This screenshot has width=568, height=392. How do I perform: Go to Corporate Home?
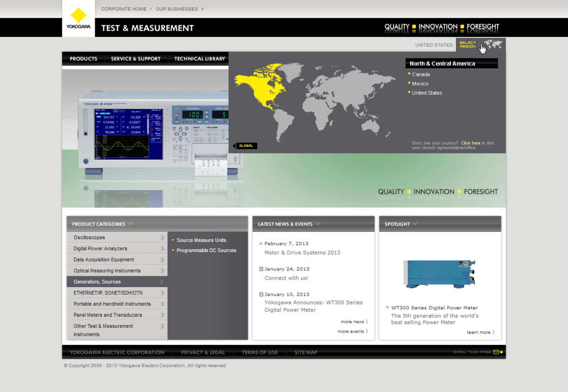(x=124, y=9)
